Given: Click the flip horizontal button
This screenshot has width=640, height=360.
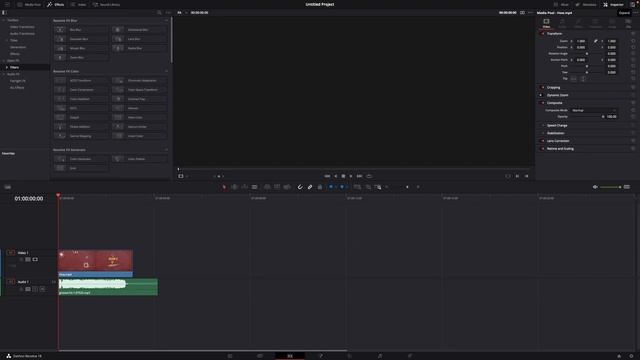Looking at the screenshot, I should pos(574,78).
